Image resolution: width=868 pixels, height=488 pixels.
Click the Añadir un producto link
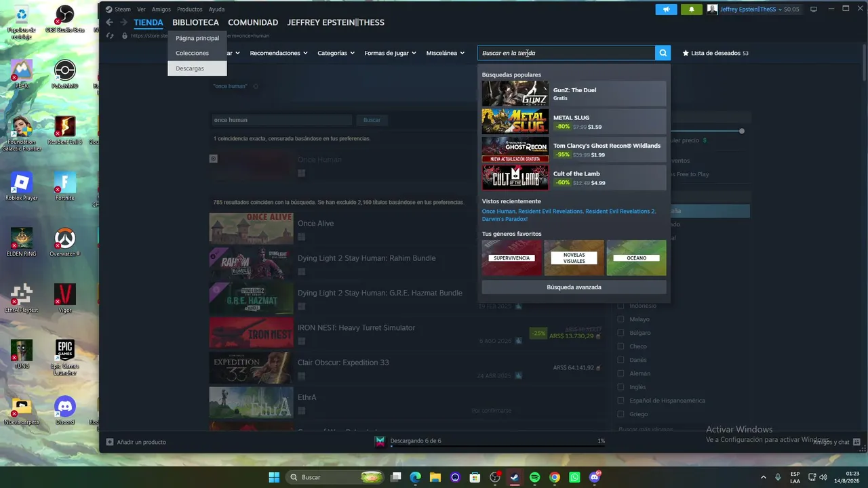(x=141, y=442)
